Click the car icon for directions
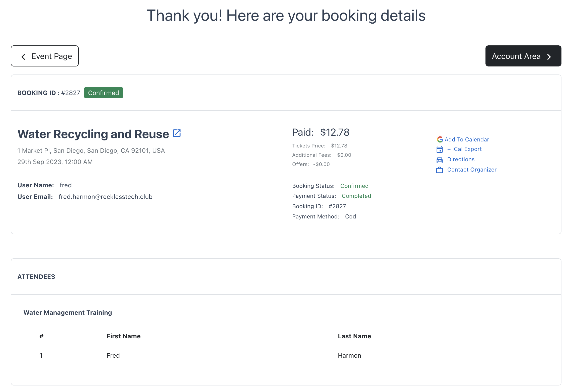This screenshot has height=392, width=575. [x=439, y=160]
